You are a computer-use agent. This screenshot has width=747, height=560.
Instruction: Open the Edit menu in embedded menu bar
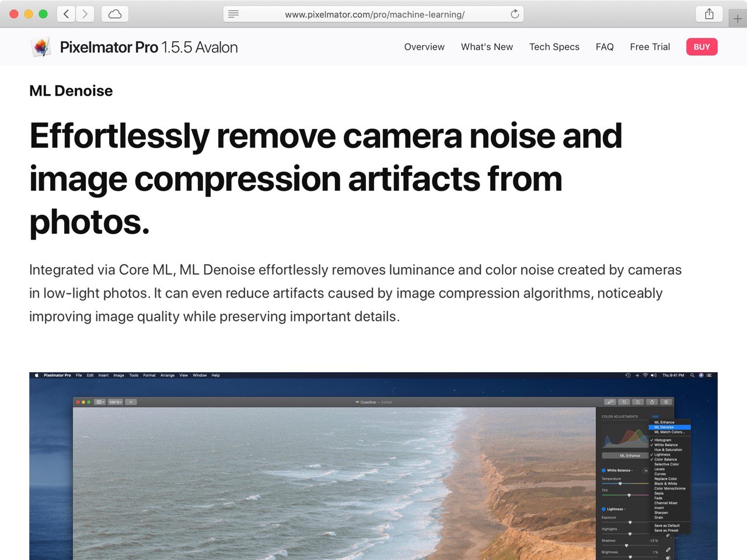tap(90, 376)
